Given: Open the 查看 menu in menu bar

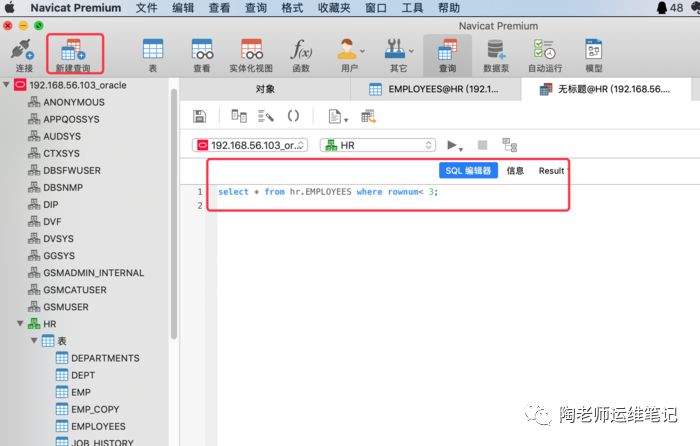Looking at the screenshot, I should [x=220, y=8].
